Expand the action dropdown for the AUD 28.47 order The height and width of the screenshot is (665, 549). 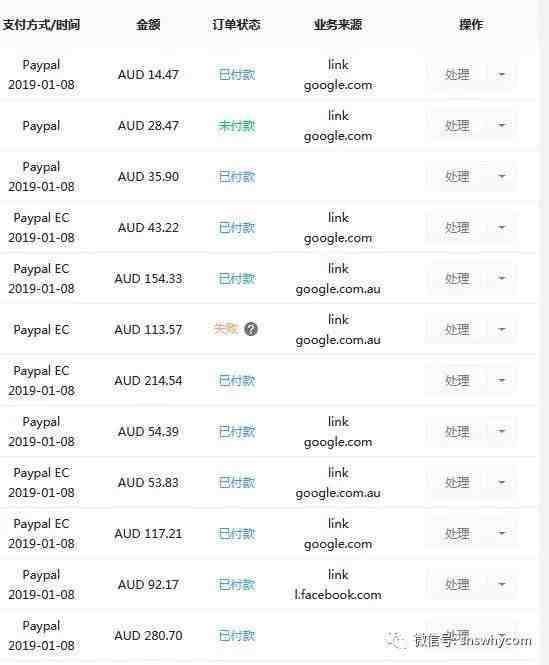pos(501,126)
